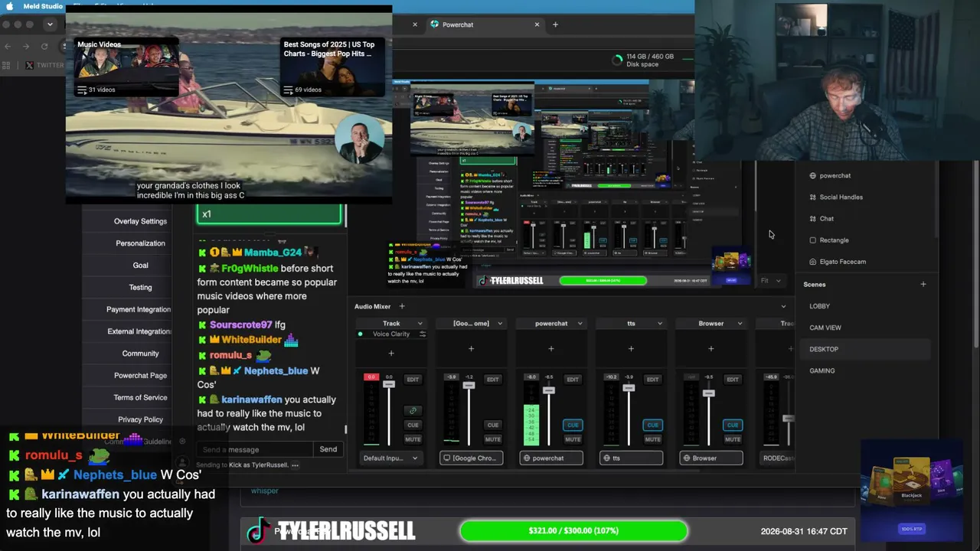Viewport: 980px width, 551px height.
Task: Click the disk space usage ring icon
Action: 618,60
